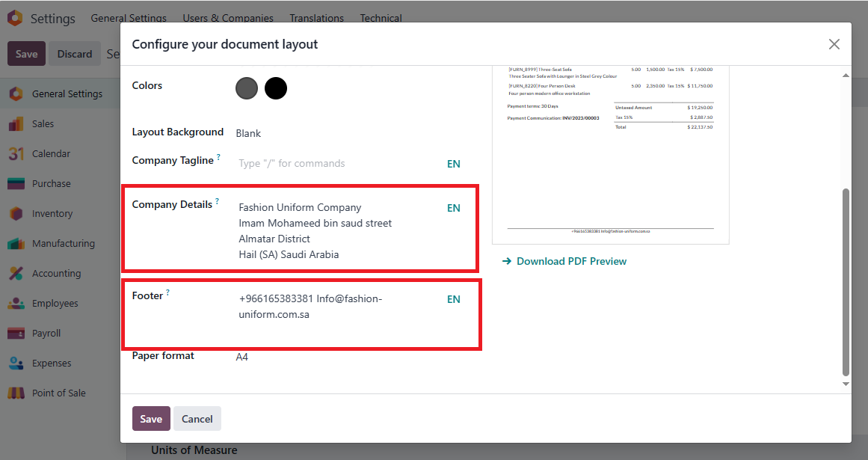Select Point of Sale in the sidebar
The width and height of the screenshot is (868, 460).
click(58, 393)
